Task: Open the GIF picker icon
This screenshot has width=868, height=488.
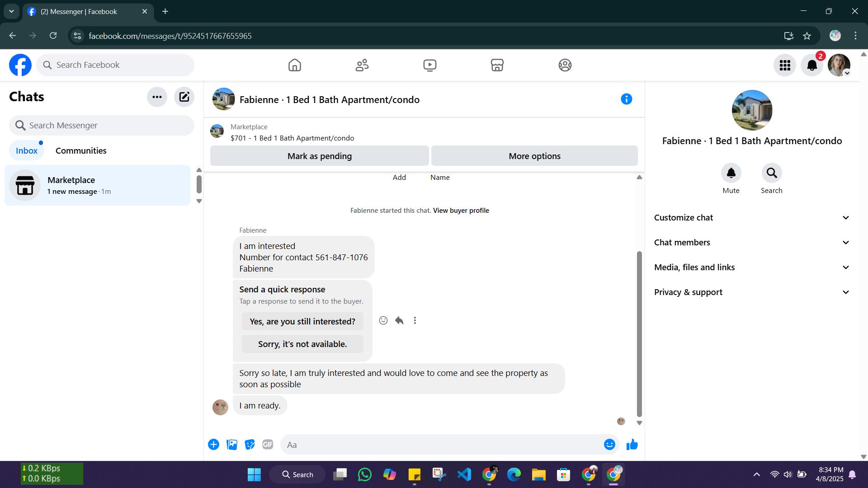Action: pos(268,445)
